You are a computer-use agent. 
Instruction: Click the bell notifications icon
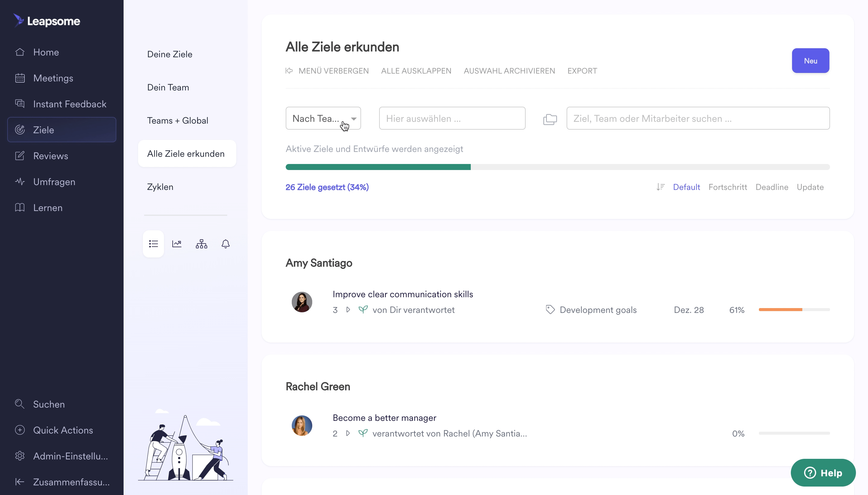(225, 244)
